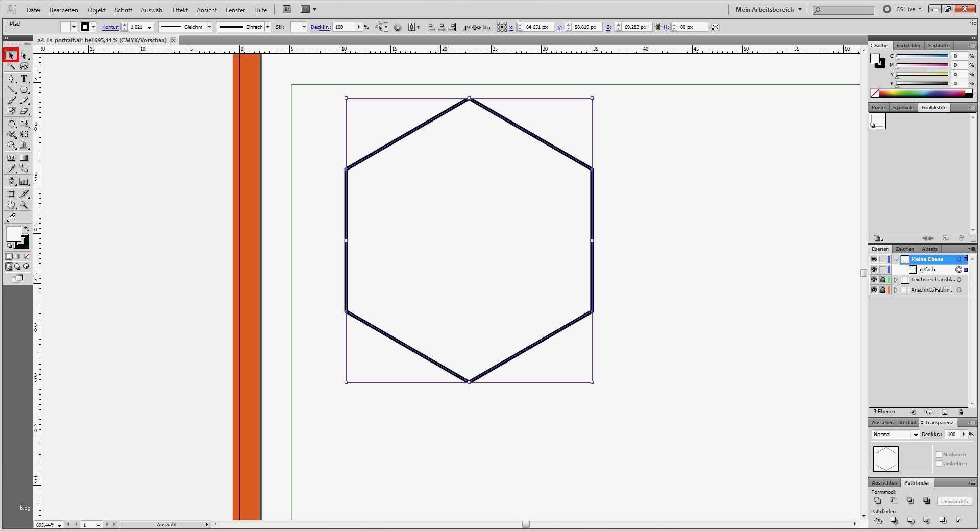Pick the Pipette tool
980x531 pixels.
(11, 168)
